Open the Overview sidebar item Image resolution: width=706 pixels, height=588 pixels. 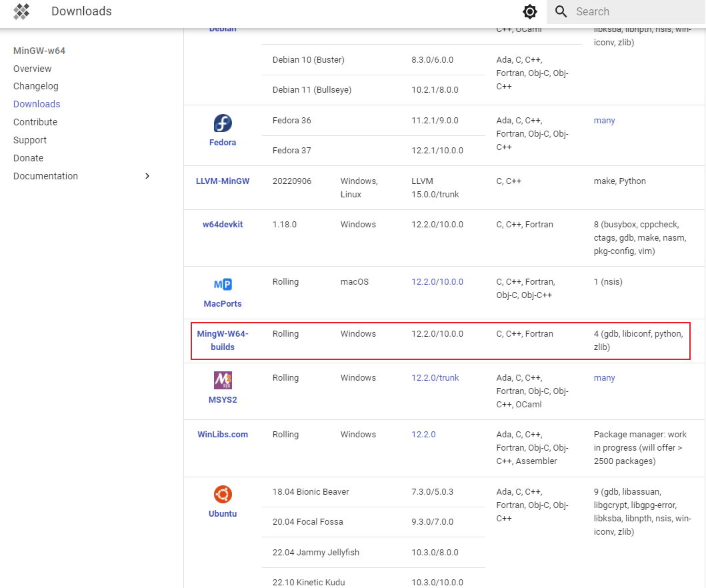(33, 69)
